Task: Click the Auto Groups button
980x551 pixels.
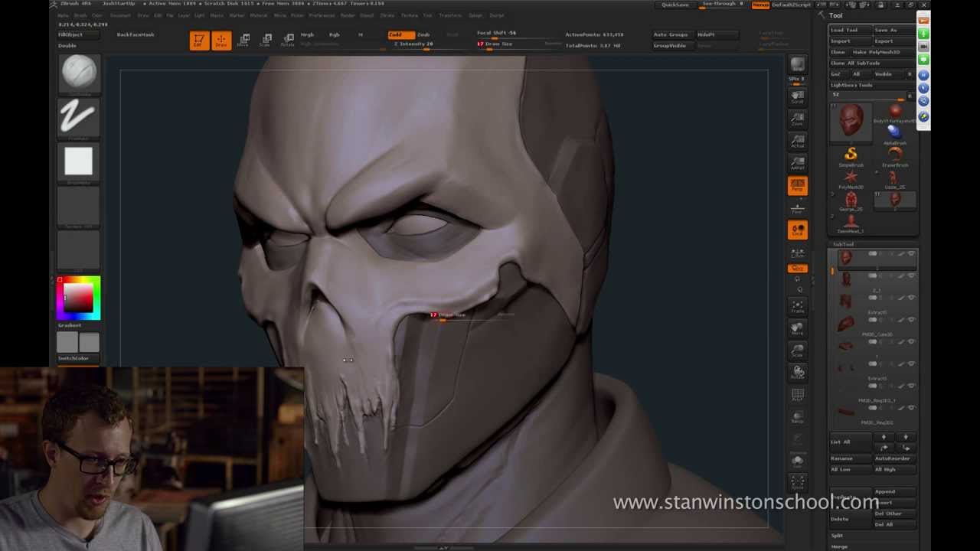Action: (671, 34)
